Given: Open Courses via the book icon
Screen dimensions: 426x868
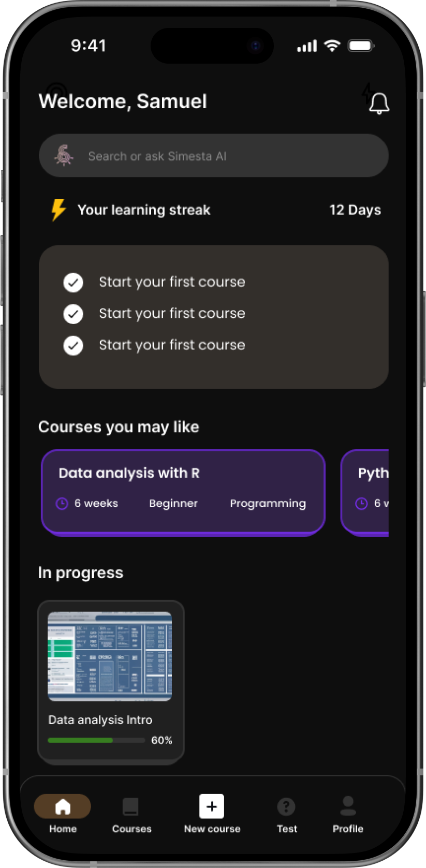Looking at the screenshot, I should [130, 806].
